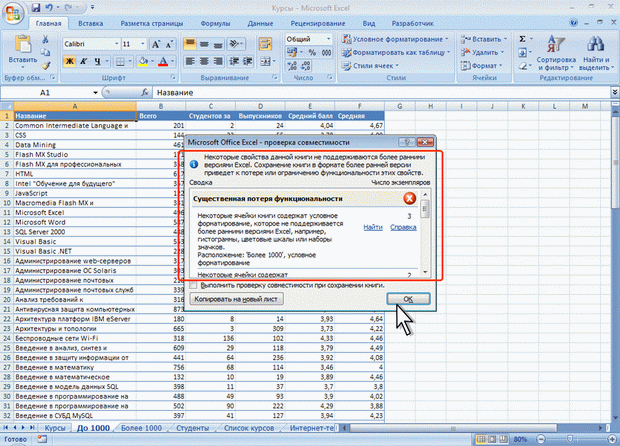Click the orientation text angle icon

[x=235, y=43]
